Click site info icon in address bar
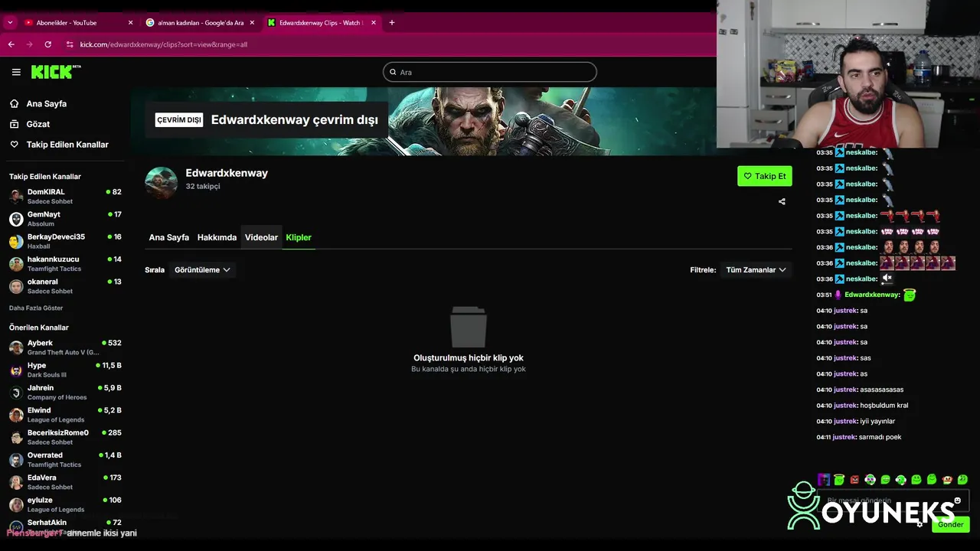The image size is (980, 551). (70, 44)
